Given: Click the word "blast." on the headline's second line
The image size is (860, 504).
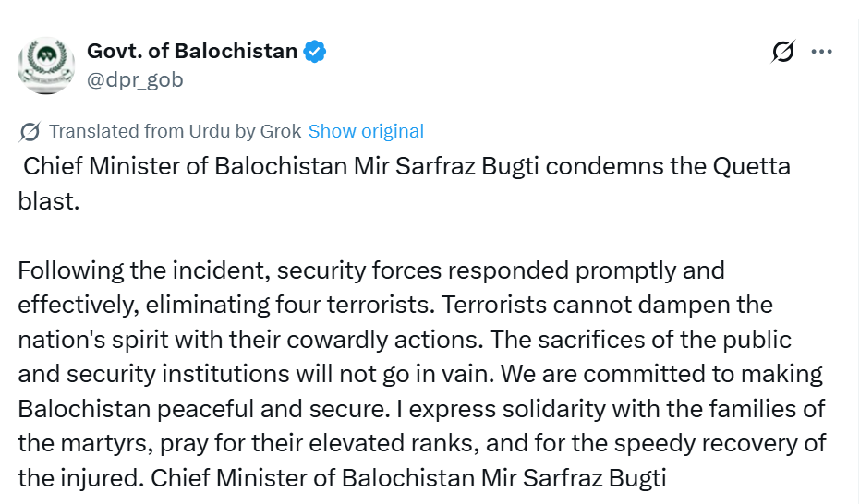Looking at the screenshot, I should coord(49,201).
